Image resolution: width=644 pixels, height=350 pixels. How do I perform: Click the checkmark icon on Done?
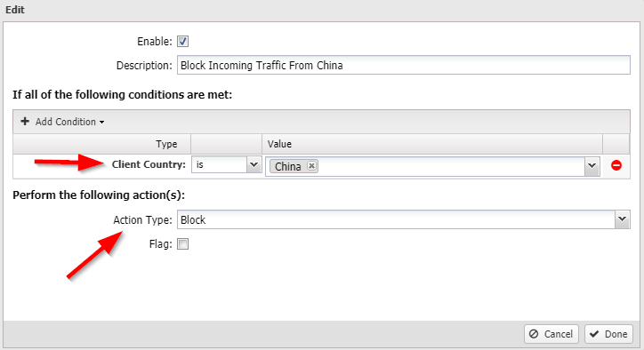(594, 334)
